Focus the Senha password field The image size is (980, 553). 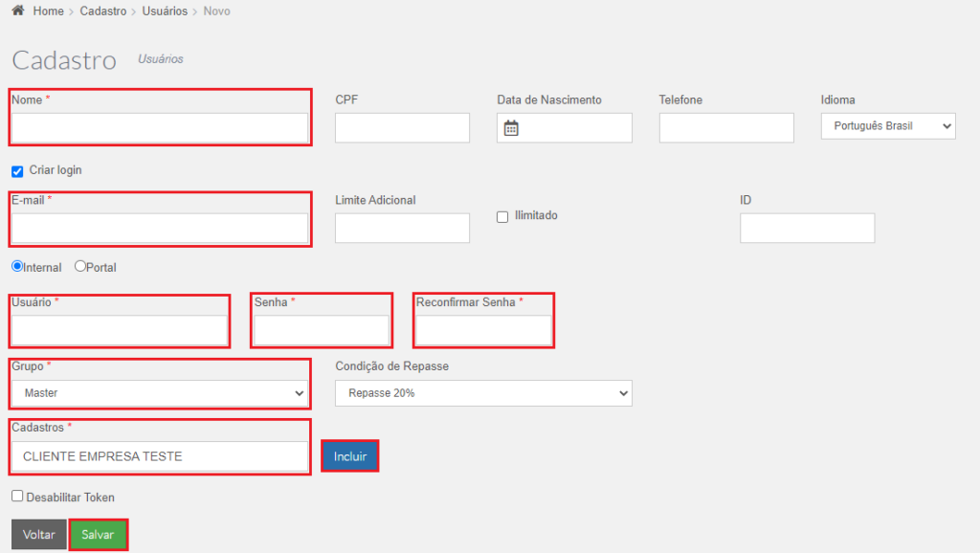pos(322,330)
